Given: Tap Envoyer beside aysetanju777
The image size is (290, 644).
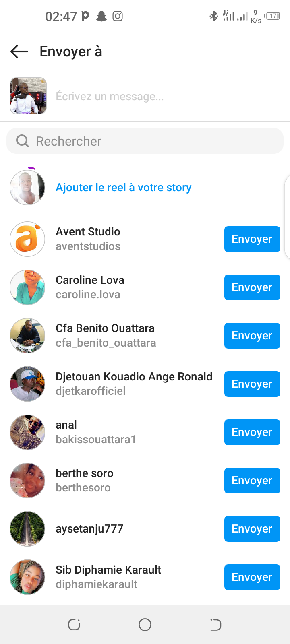Looking at the screenshot, I should [x=252, y=529].
